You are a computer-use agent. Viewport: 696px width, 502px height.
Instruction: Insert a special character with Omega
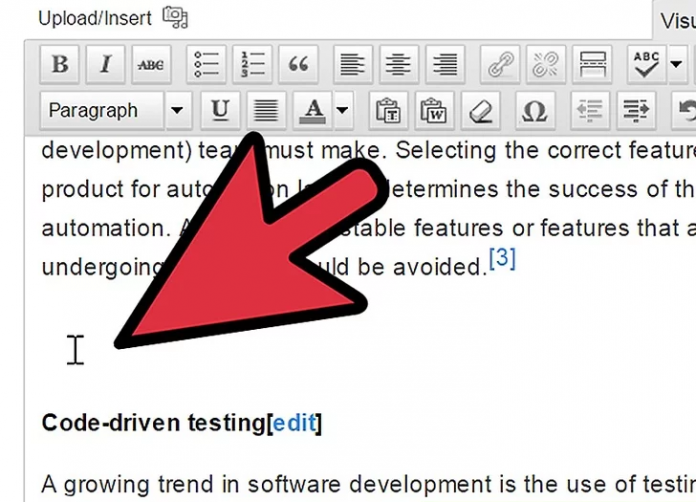point(535,110)
